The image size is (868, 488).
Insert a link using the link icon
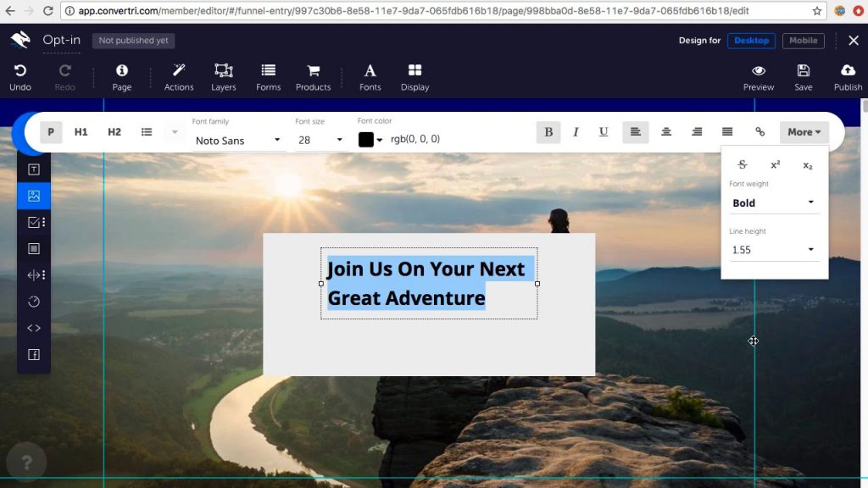(x=759, y=132)
